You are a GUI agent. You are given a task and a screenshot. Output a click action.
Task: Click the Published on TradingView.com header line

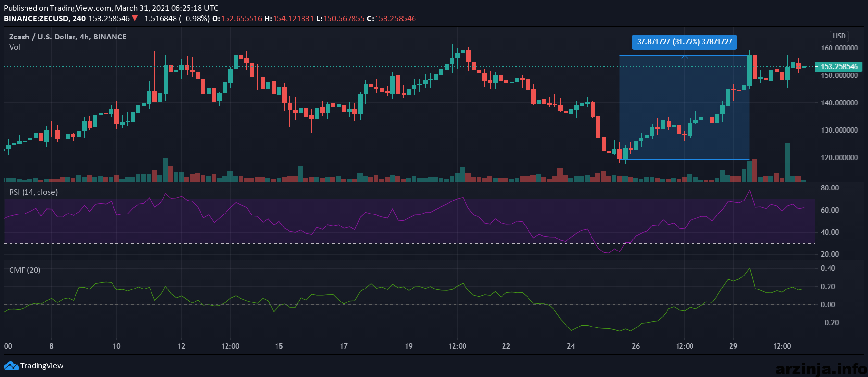tap(111, 8)
